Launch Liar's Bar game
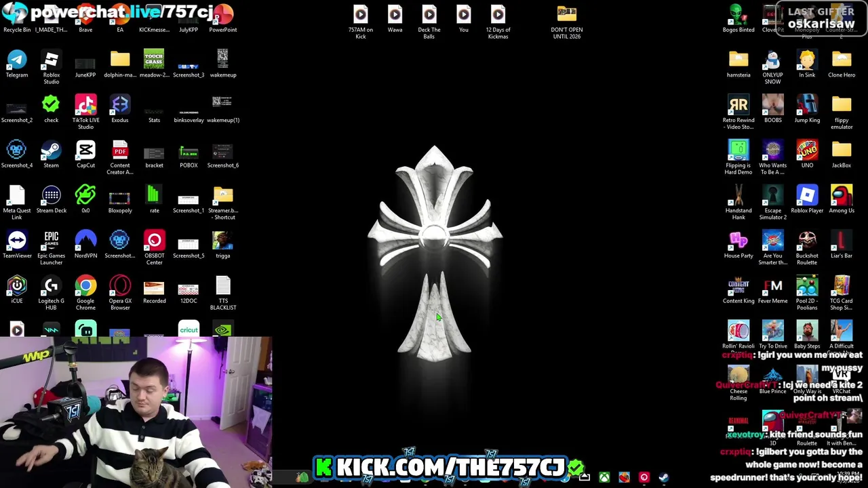Viewport: 868px width, 488px height. pos(842,244)
